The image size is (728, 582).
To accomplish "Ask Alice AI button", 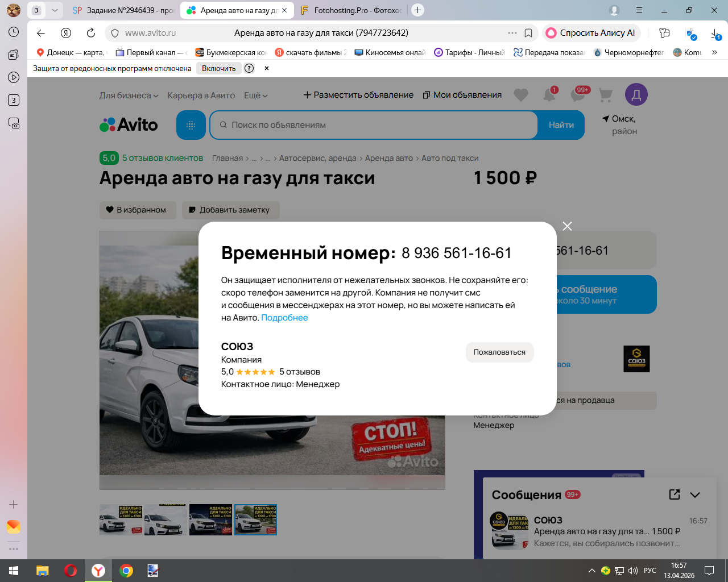I will 591,33.
